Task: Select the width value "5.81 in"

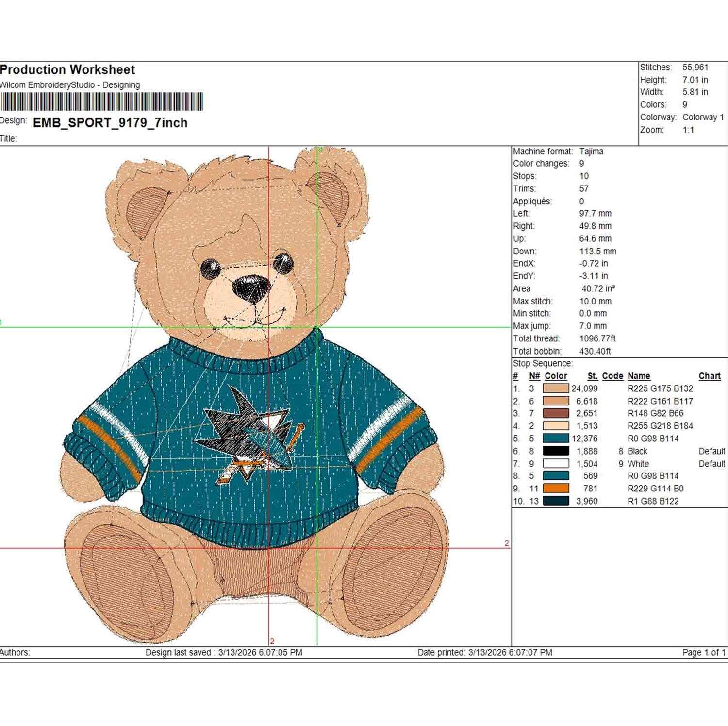Action: click(x=695, y=92)
